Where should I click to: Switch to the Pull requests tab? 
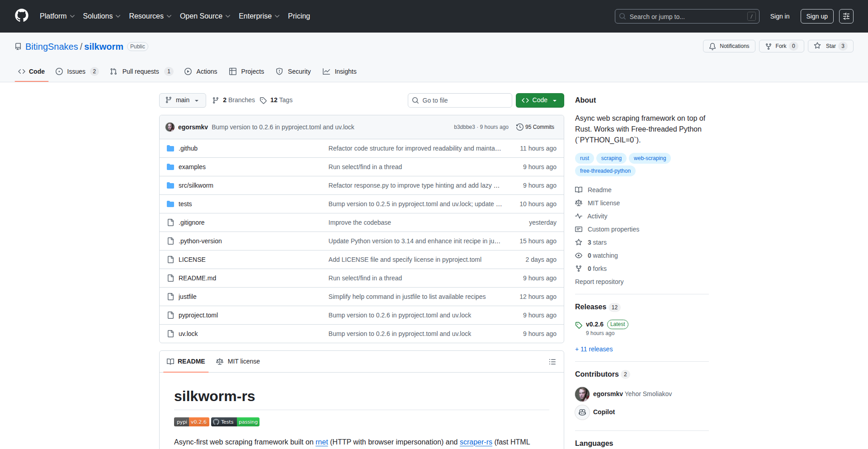(x=142, y=71)
